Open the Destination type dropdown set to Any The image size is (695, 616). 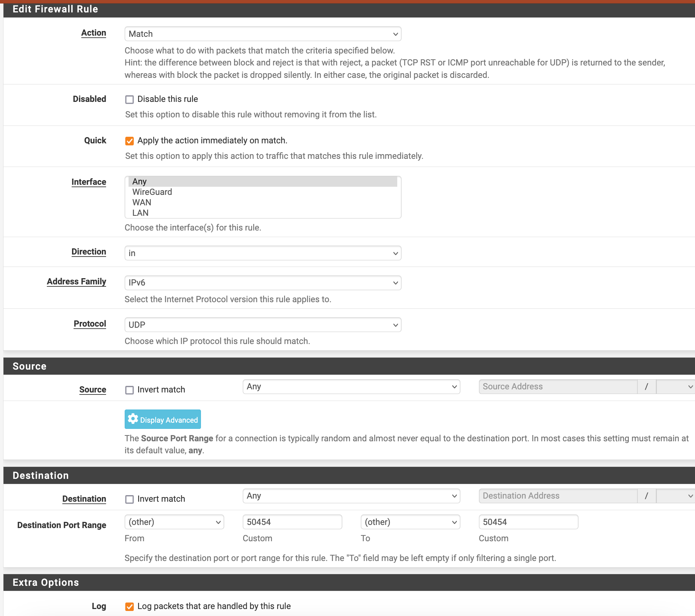tap(351, 496)
